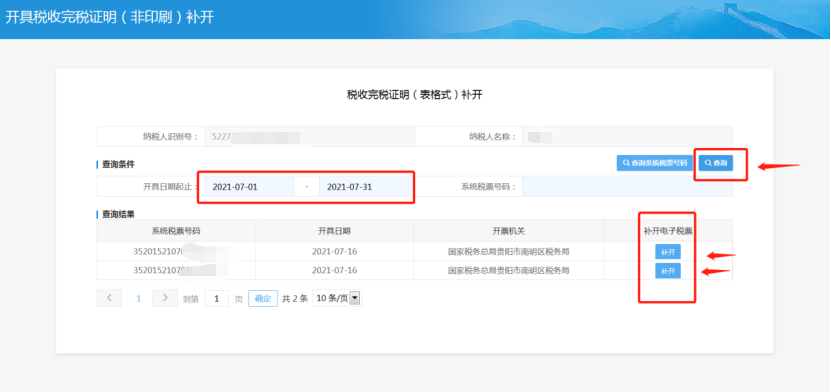
Task: Click the 共 2 条 record count text
Action: pos(295,299)
